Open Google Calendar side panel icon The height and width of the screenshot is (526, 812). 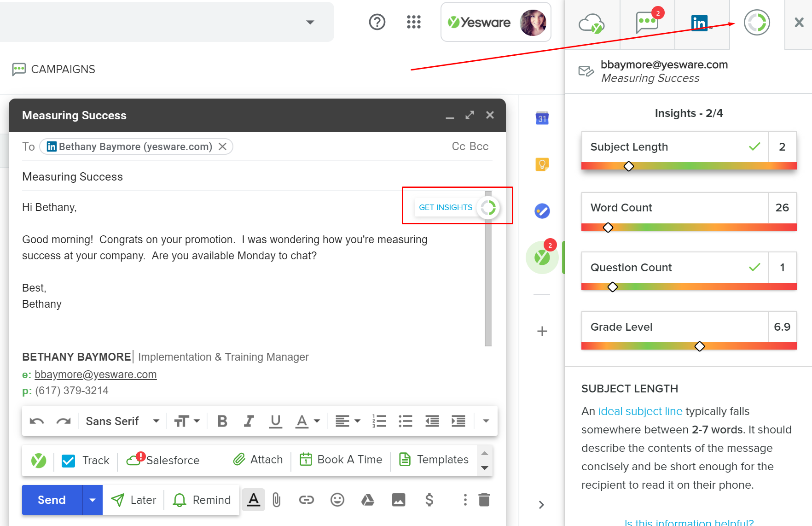(542, 118)
